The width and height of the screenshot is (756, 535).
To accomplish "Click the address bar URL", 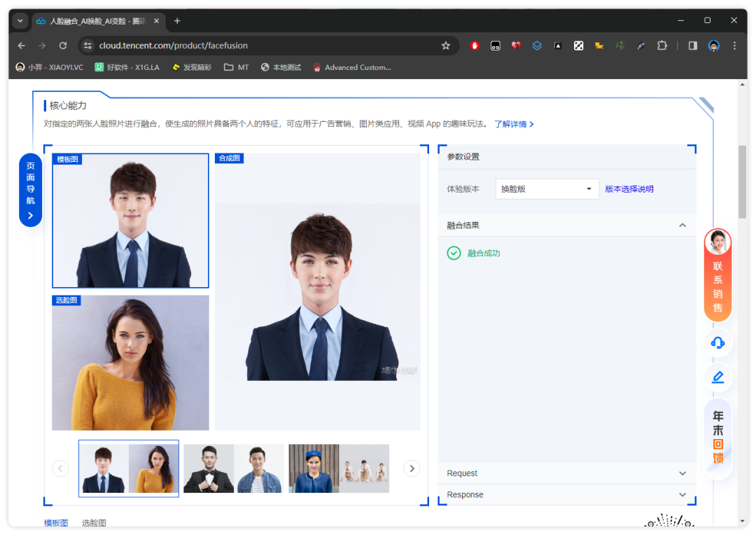I will (173, 46).
